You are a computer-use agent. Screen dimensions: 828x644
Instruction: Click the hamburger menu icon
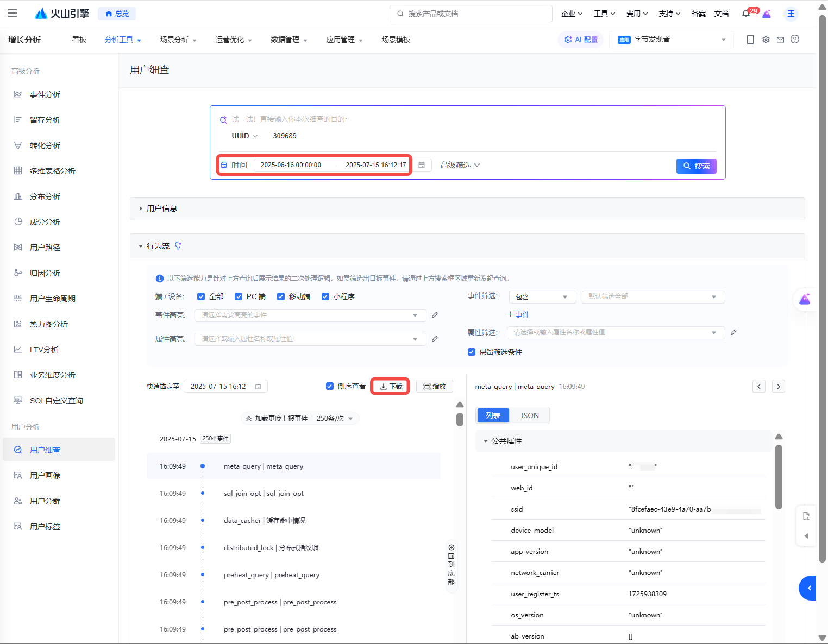pyautogui.click(x=12, y=14)
